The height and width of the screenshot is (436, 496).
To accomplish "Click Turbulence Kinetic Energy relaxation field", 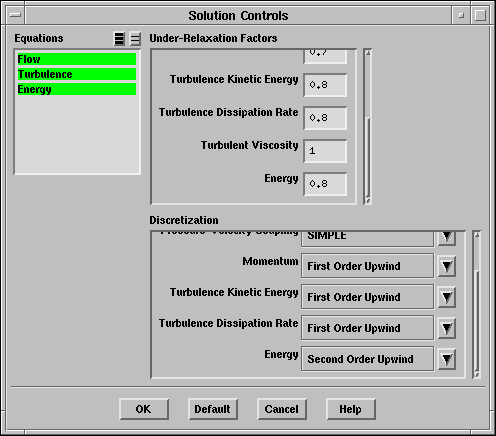I will pyautogui.click(x=325, y=85).
